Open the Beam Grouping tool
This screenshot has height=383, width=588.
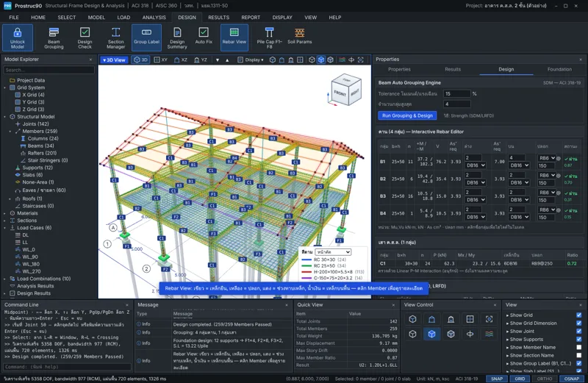tap(54, 37)
